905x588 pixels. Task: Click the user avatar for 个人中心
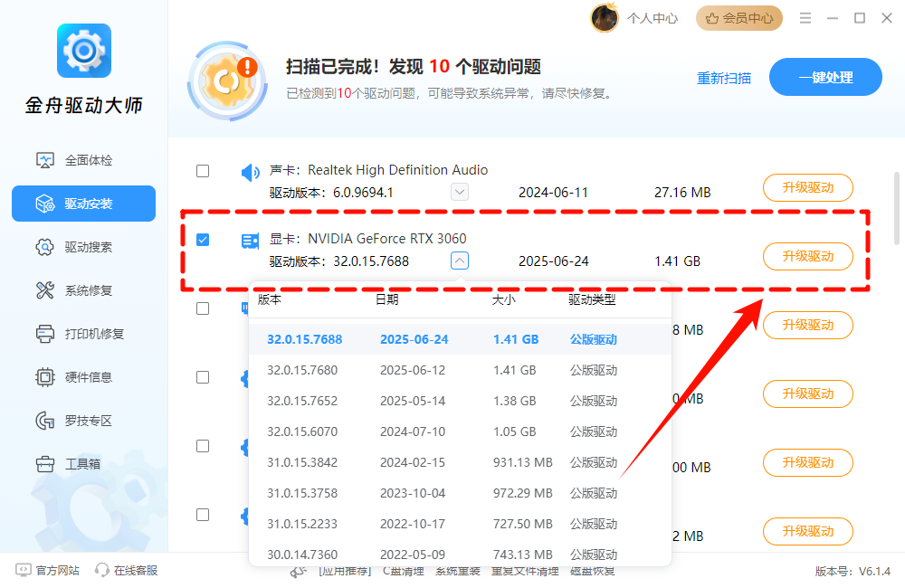(605, 17)
